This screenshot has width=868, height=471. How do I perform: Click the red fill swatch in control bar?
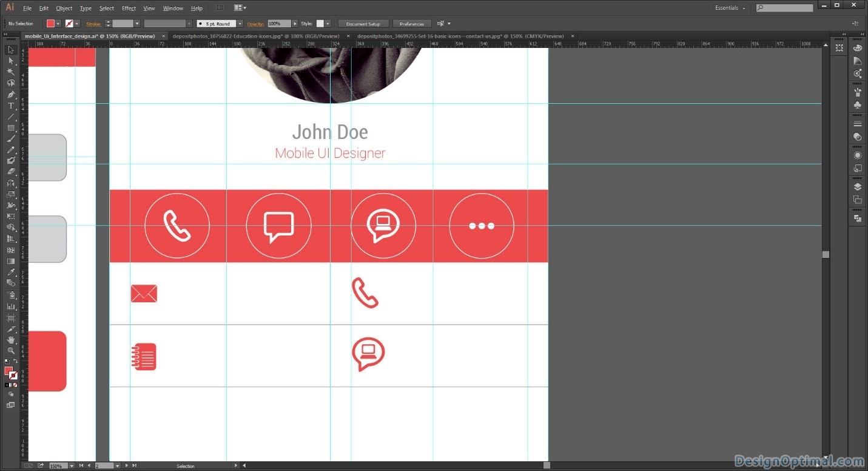pyautogui.click(x=50, y=24)
